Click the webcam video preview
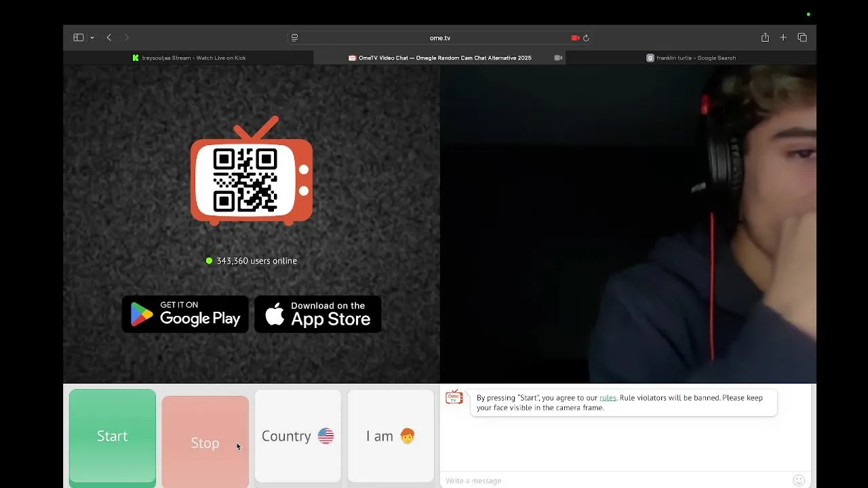Image resolution: width=868 pixels, height=488 pixels. 628,224
